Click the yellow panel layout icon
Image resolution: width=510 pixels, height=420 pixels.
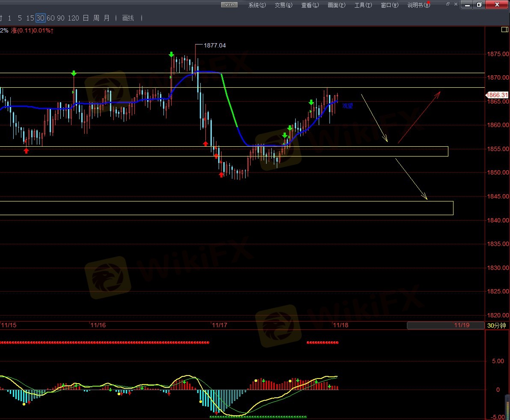point(504,30)
